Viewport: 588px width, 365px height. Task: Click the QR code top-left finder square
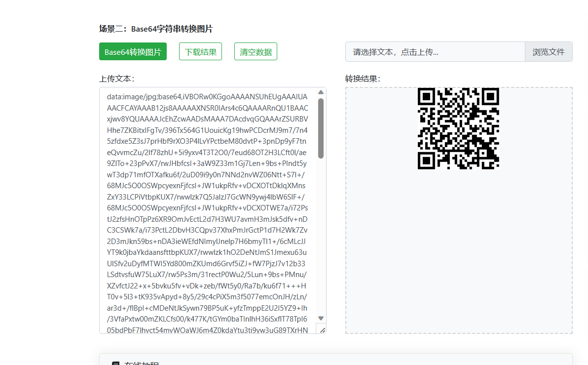tap(426, 96)
